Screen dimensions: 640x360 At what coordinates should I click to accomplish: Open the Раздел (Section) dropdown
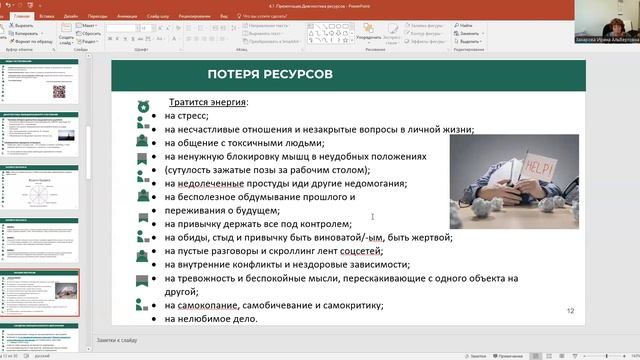pyautogui.click(x=87, y=41)
